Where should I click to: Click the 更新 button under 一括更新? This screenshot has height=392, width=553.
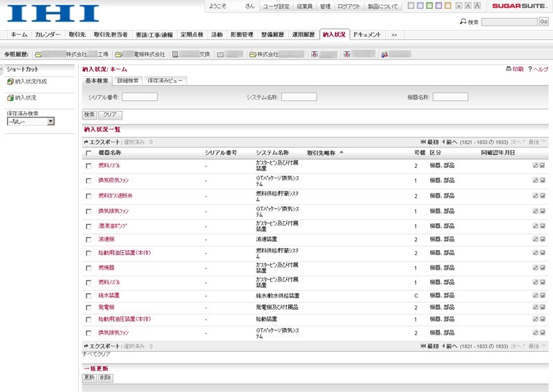point(90,378)
